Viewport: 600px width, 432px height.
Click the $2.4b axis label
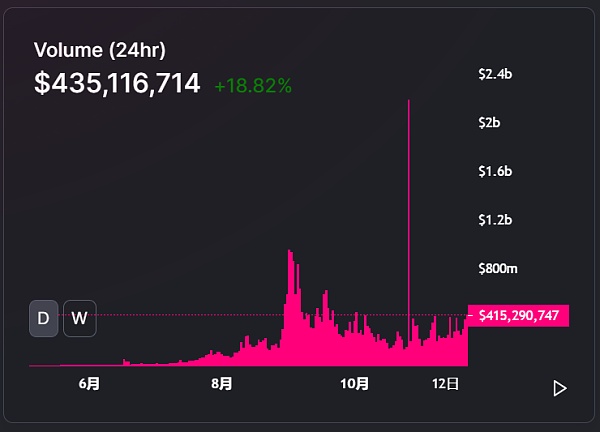(x=496, y=73)
